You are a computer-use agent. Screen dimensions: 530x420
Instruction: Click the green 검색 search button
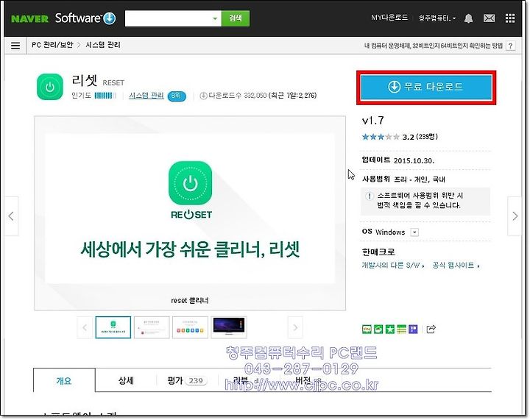(x=236, y=18)
